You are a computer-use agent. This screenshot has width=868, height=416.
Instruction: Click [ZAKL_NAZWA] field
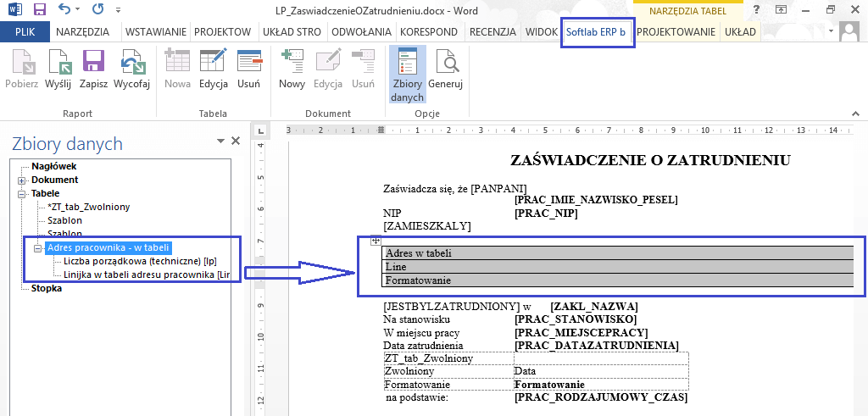(x=594, y=307)
